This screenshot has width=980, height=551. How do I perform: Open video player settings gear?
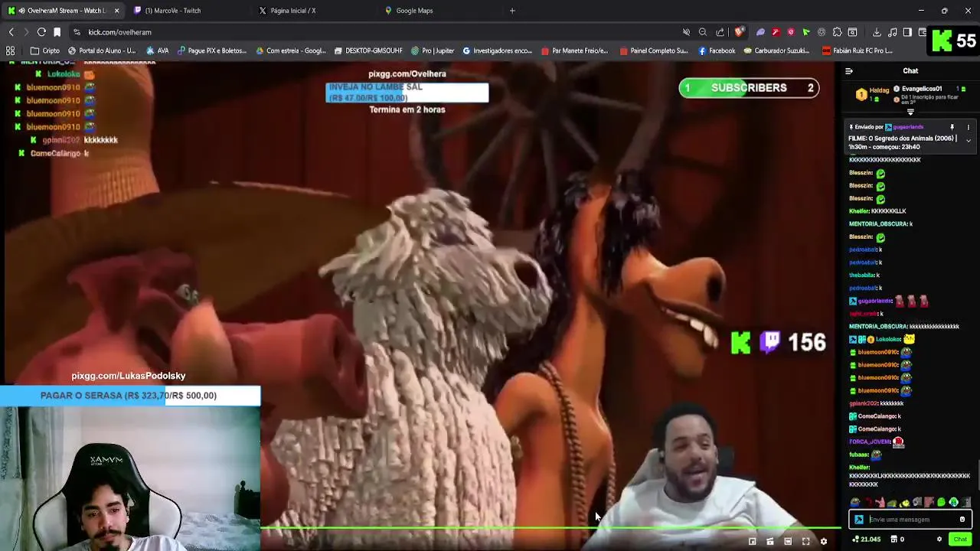824,541
